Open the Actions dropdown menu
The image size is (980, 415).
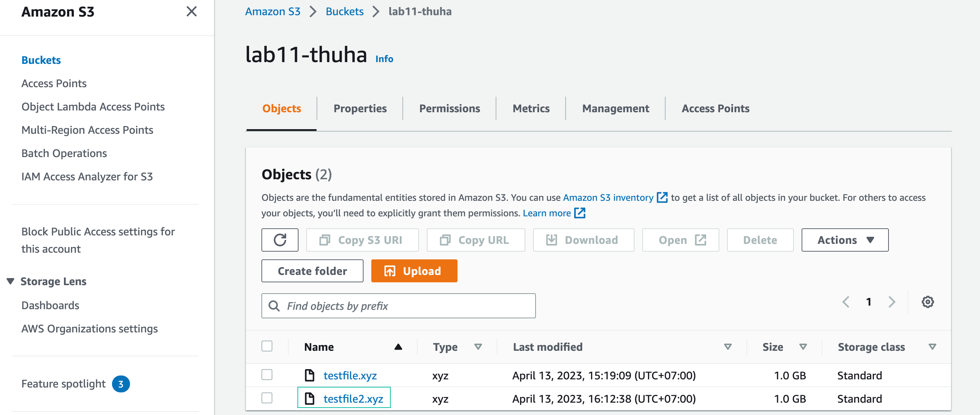pos(845,240)
